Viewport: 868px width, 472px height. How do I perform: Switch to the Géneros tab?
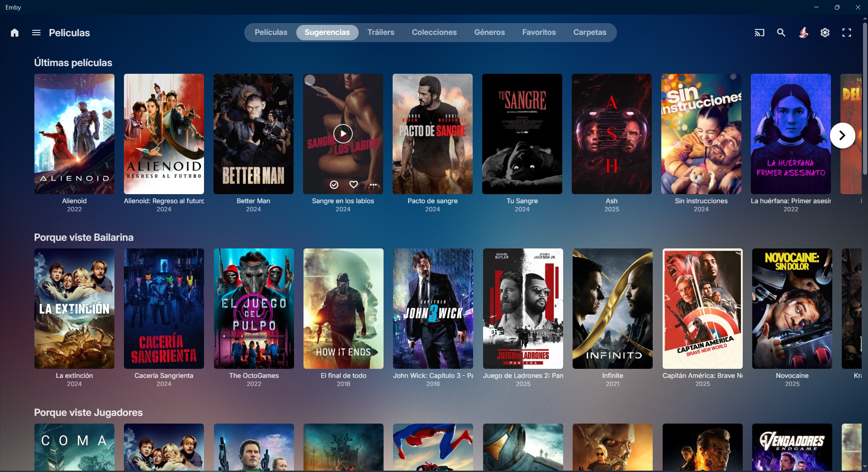click(489, 33)
